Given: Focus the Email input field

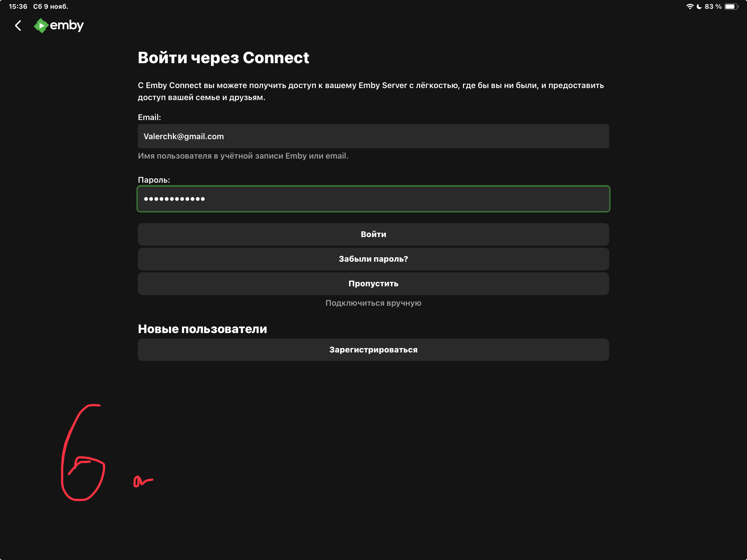Looking at the screenshot, I should pyautogui.click(x=373, y=136).
